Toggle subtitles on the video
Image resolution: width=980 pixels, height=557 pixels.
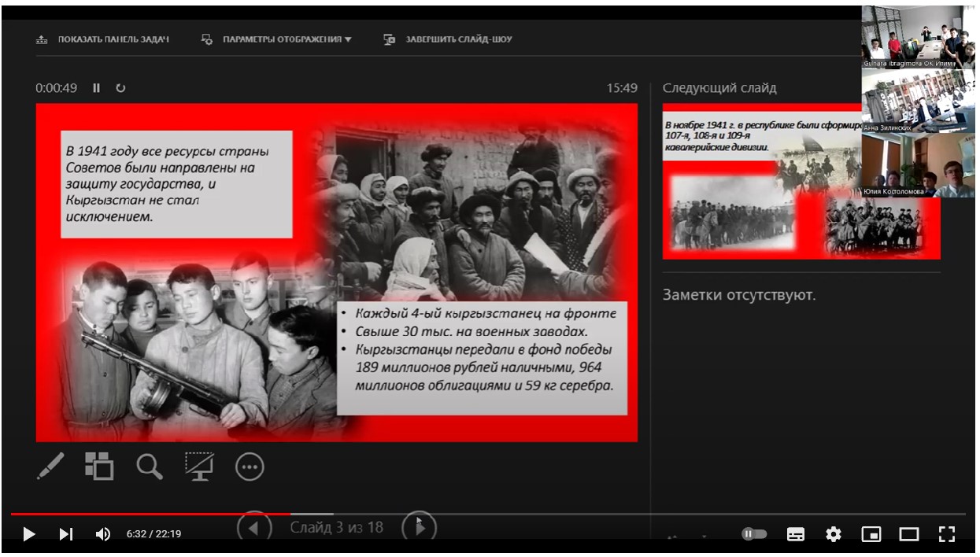pos(796,535)
